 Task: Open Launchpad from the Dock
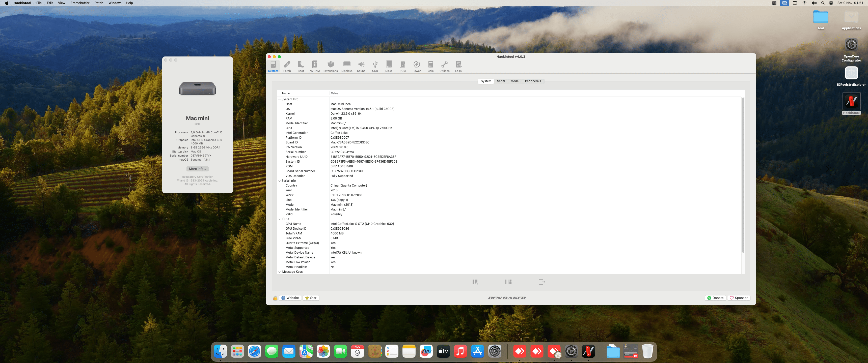click(x=237, y=352)
